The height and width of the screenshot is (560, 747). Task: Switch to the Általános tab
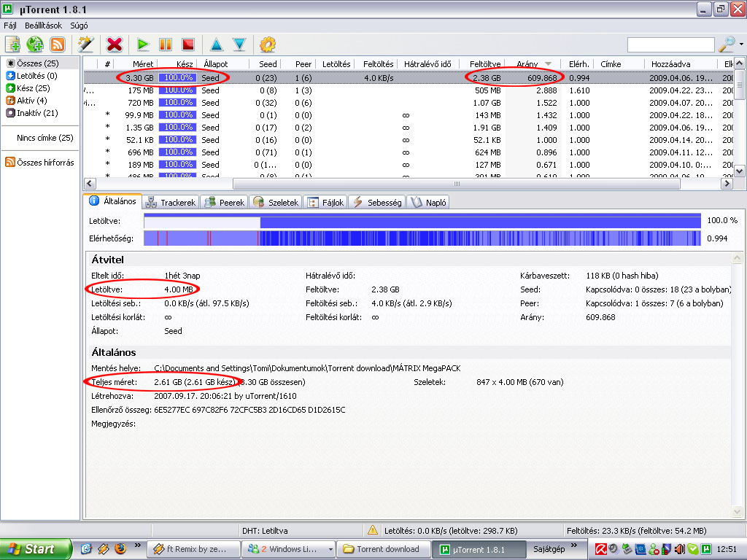[x=113, y=201]
